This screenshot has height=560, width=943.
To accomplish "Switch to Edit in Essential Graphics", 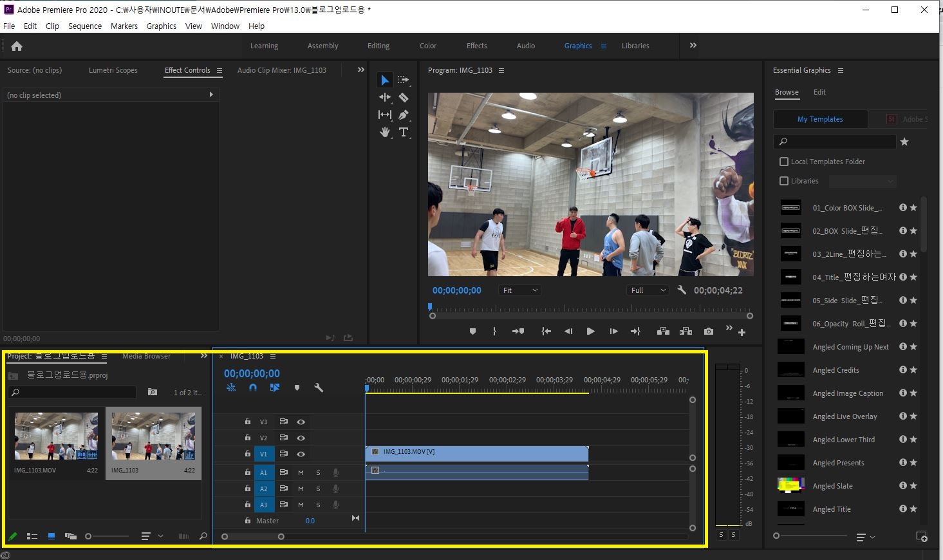I will (x=819, y=92).
